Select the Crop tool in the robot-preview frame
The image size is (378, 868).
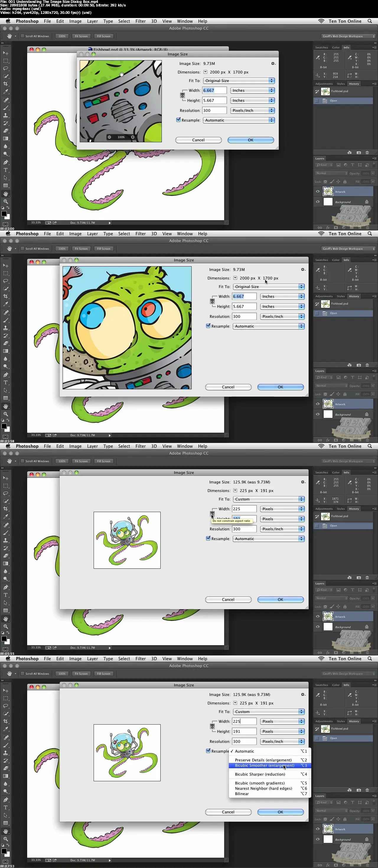pos(6,84)
